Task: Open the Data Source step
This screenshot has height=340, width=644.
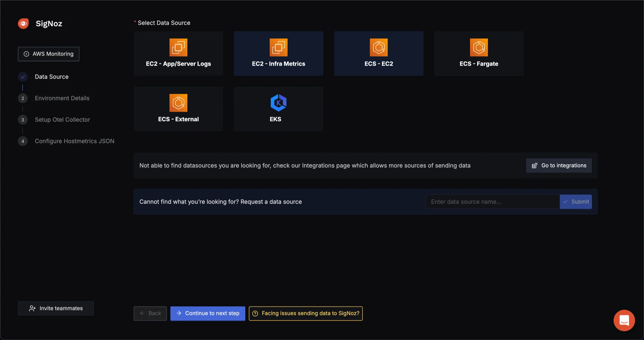Action: coord(52,77)
